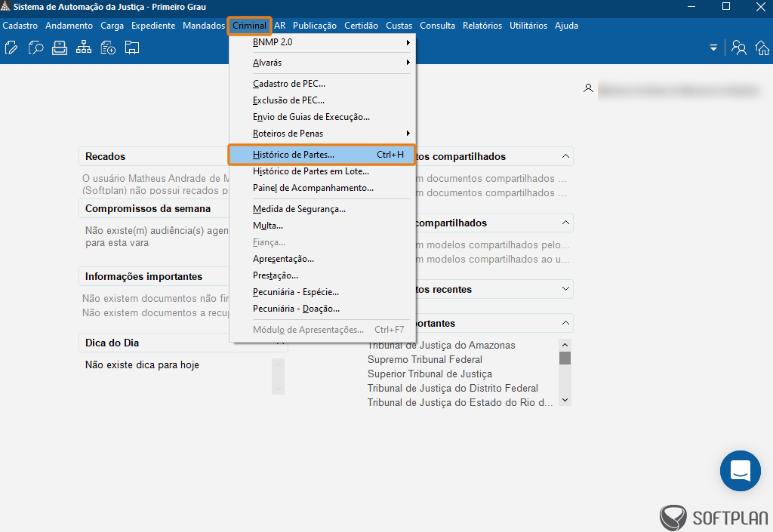Open Supremo Tribunal Federal link
This screenshot has width=773, height=532.
tap(425, 360)
